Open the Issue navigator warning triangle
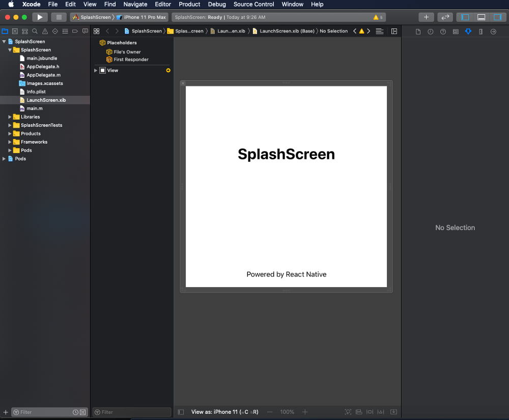The height and width of the screenshot is (420, 509). (x=45, y=31)
